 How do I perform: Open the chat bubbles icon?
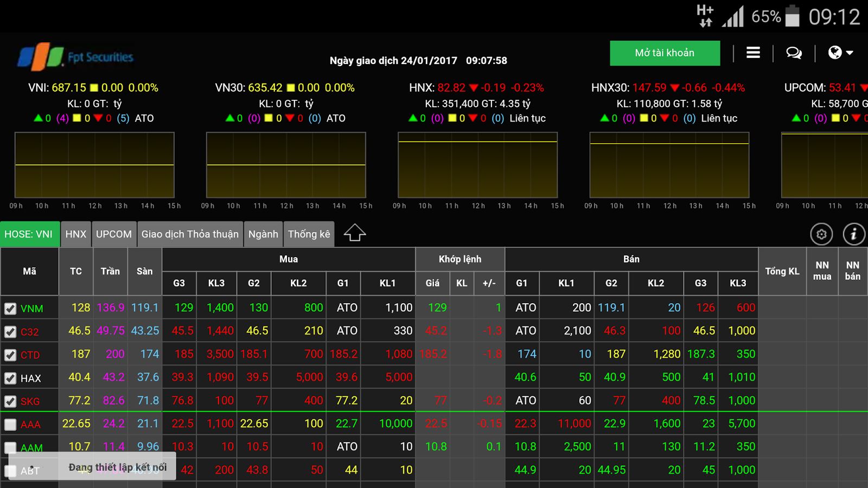pyautogui.click(x=794, y=53)
